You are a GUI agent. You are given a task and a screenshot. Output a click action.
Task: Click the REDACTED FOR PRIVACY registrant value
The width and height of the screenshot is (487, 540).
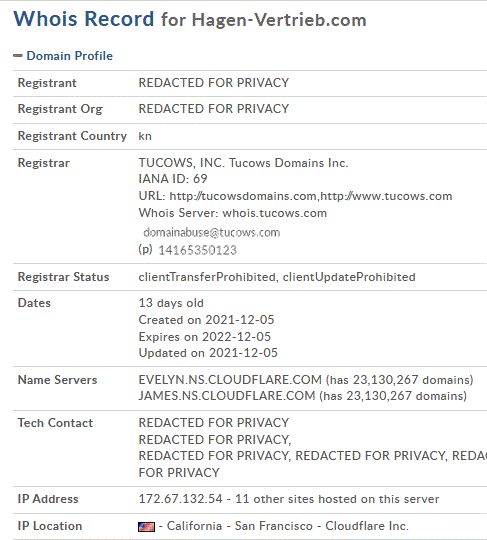[214, 83]
